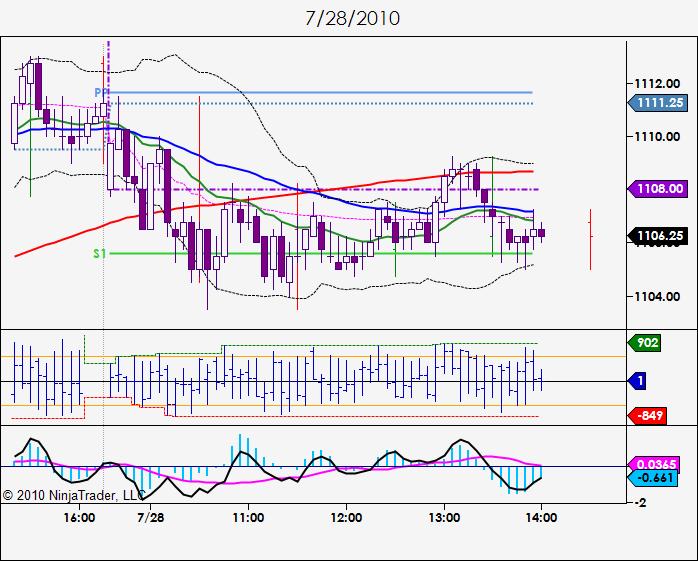Click the 14:00 time axis label
This screenshot has width=698, height=561.
[x=541, y=518]
